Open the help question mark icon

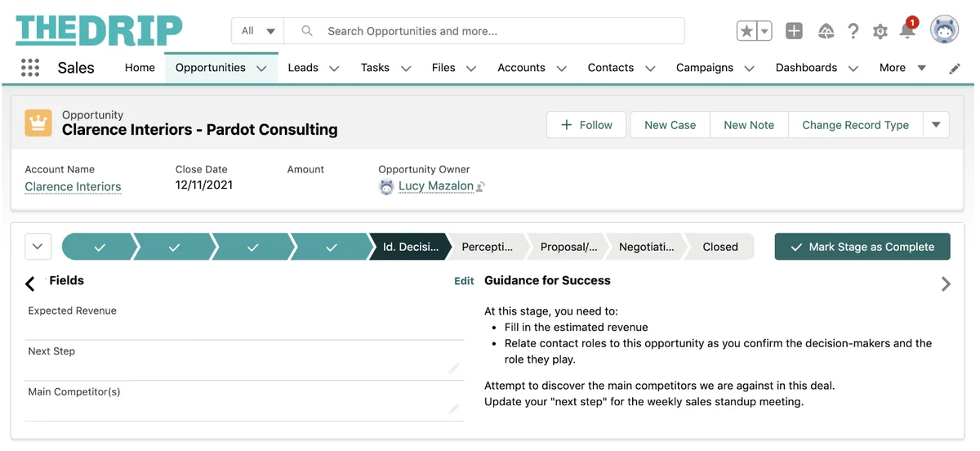(x=853, y=31)
